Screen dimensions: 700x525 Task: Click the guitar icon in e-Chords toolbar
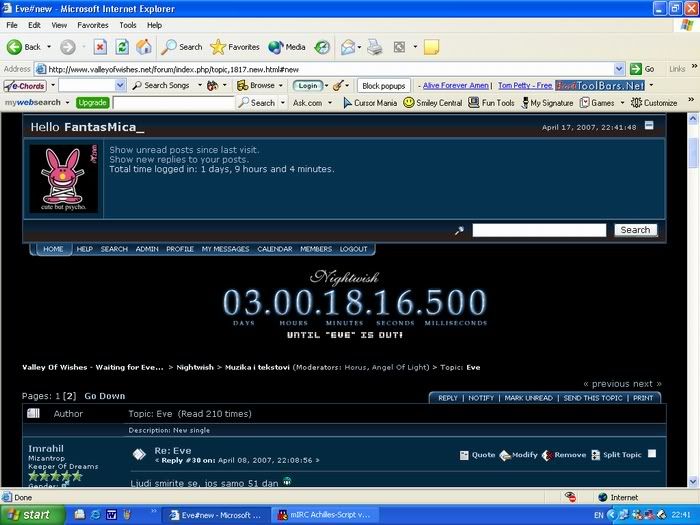coord(338,86)
